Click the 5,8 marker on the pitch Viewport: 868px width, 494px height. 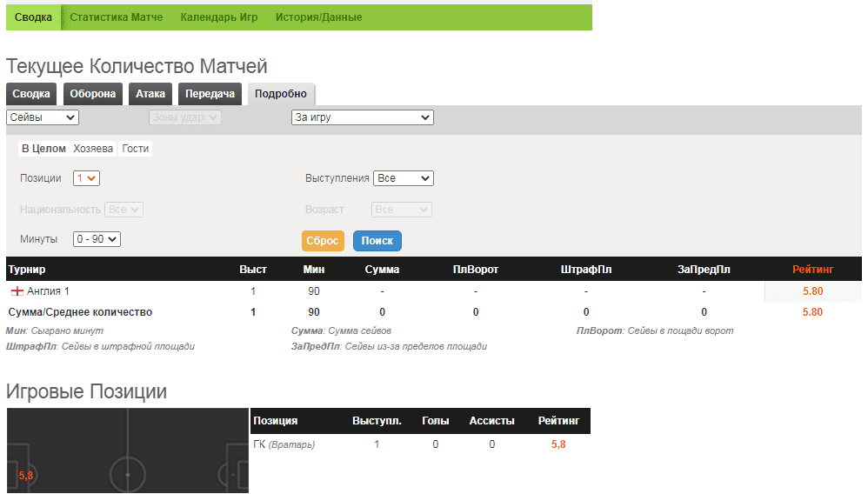click(26, 476)
